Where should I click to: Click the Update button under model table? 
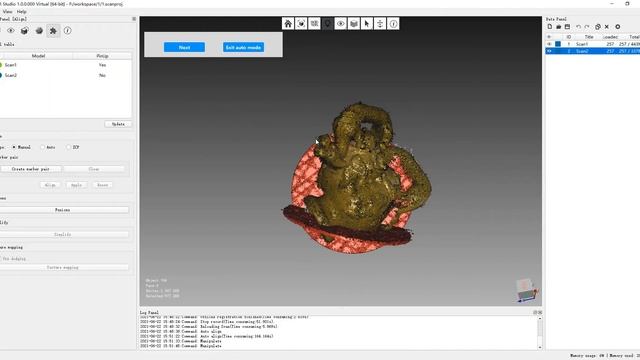point(118,124)
